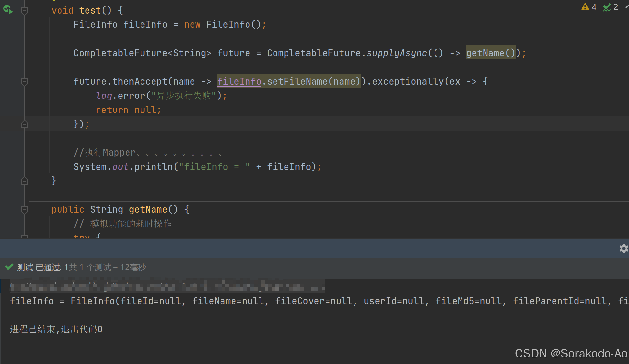Open the run panel settings gear
Screen dimensions: 629x364
(x=623, y=249)
